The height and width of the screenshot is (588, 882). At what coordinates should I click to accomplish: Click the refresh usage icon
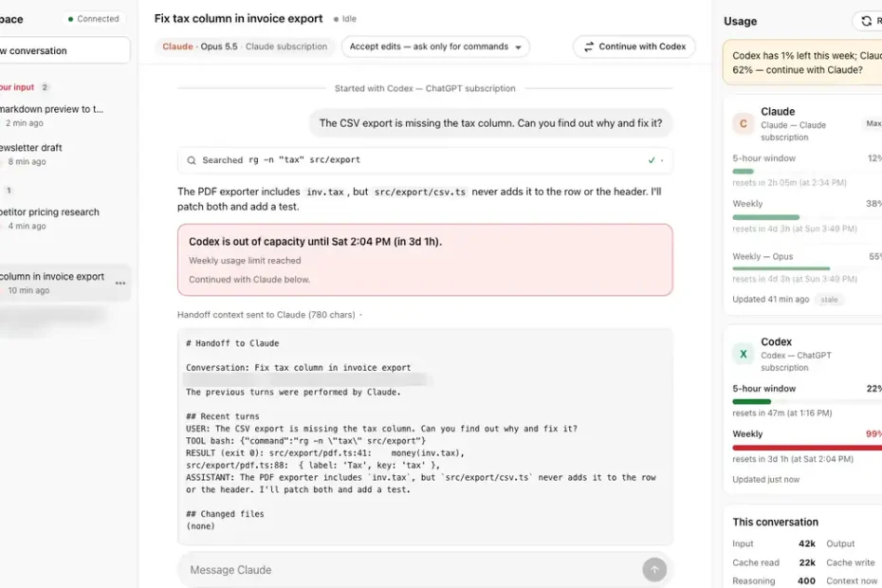click(866, 21)
